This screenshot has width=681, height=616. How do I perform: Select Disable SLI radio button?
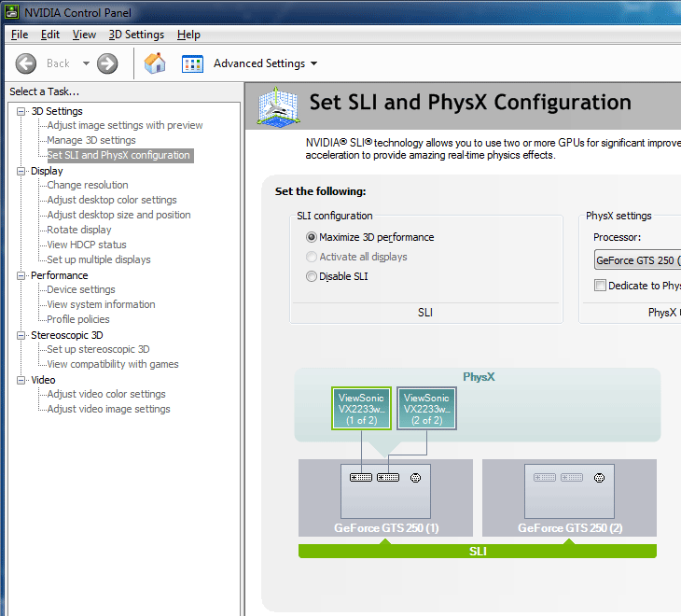(312, 276)
